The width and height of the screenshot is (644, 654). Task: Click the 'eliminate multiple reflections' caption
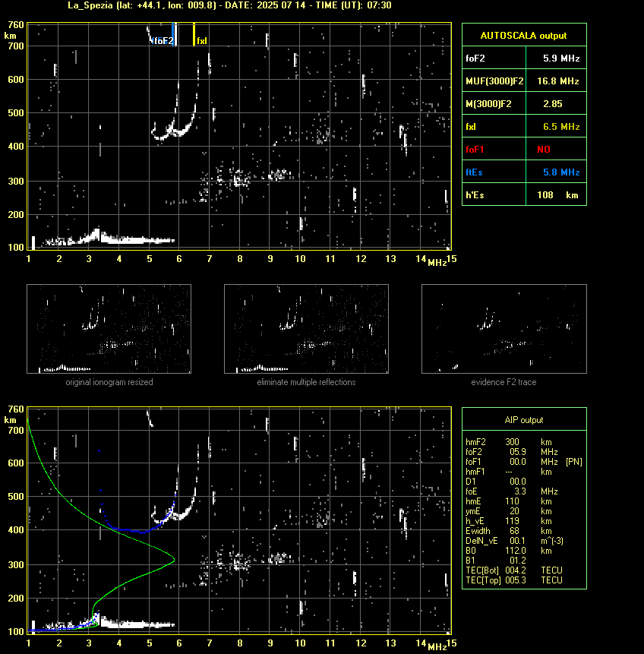click(306, 382)
